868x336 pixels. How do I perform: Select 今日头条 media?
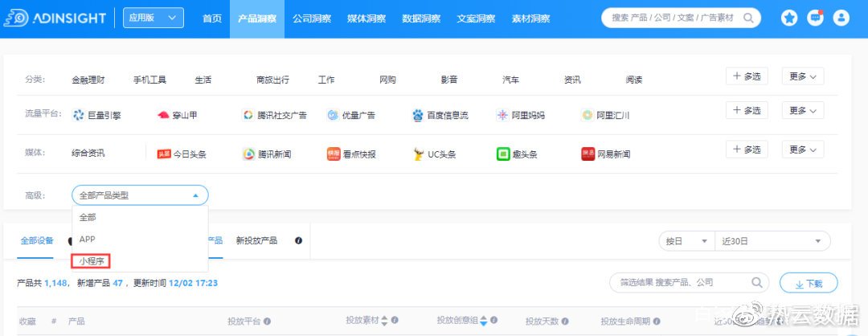click(182, 154)
